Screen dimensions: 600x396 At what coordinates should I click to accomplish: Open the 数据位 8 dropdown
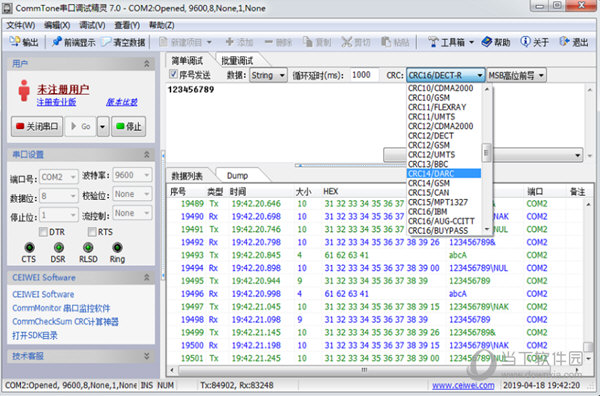click(59, 196)
